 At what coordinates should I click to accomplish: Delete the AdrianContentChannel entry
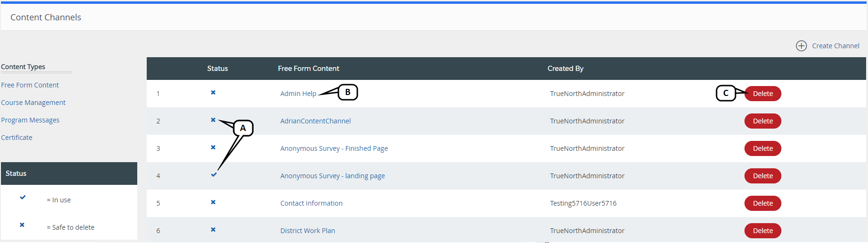tap(762, 121)
